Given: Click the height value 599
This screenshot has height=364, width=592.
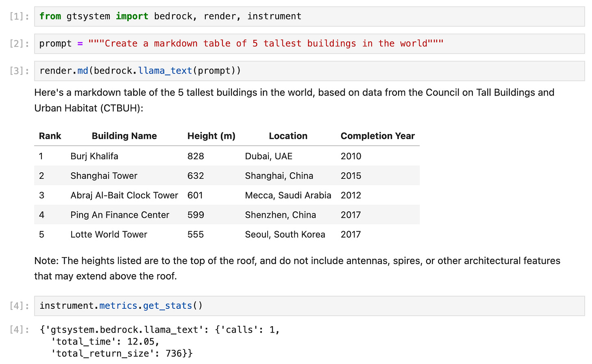Looking at the screenshot, I should point(196,215).
